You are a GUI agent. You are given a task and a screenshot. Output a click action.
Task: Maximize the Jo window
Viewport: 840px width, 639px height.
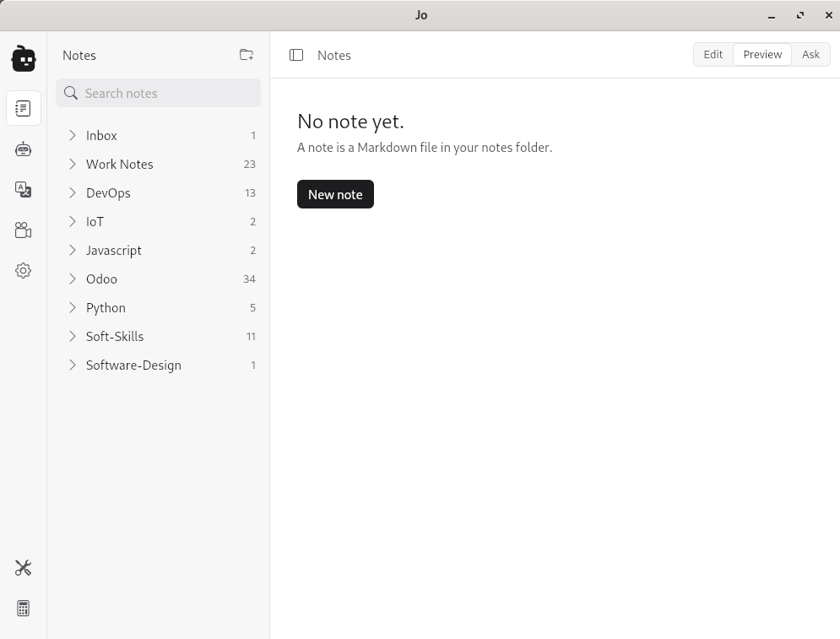tap(799, 15)
